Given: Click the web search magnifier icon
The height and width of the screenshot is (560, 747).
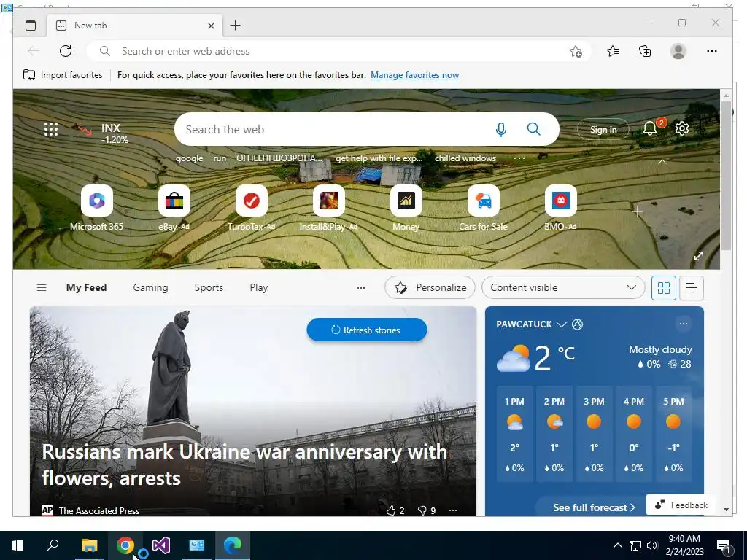Looking at the screenshot, I should 533,129.
